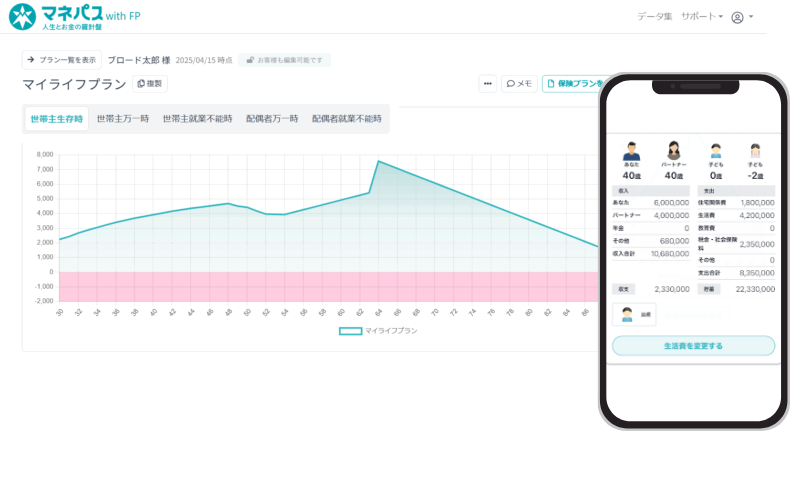
Task: Select the first 子ども avatar, age 0
Action: coord(715,152)
